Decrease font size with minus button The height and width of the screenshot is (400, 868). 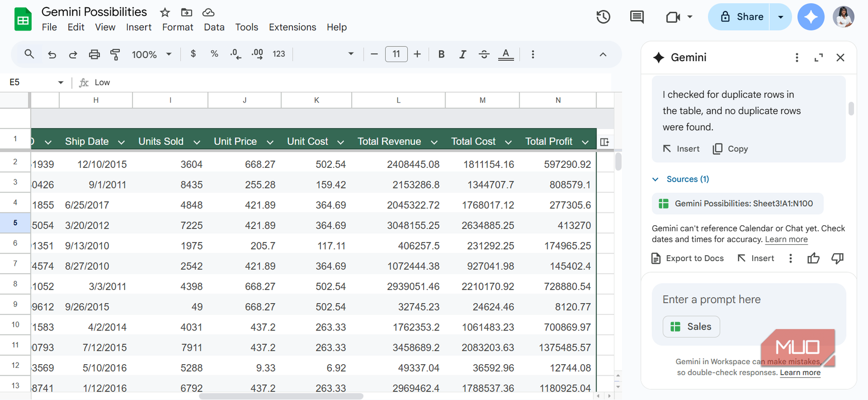[x=374, y=54]
